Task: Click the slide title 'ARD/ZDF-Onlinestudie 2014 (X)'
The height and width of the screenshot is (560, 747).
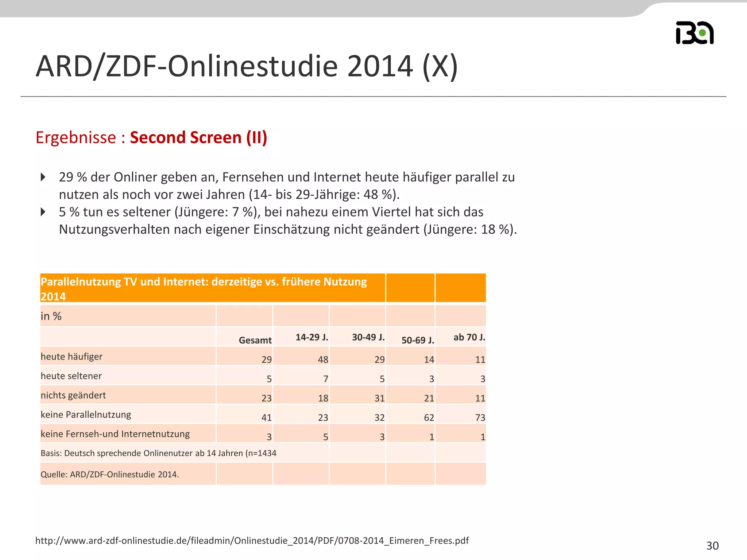Action: pyautogui.click(x=247, y=66)
